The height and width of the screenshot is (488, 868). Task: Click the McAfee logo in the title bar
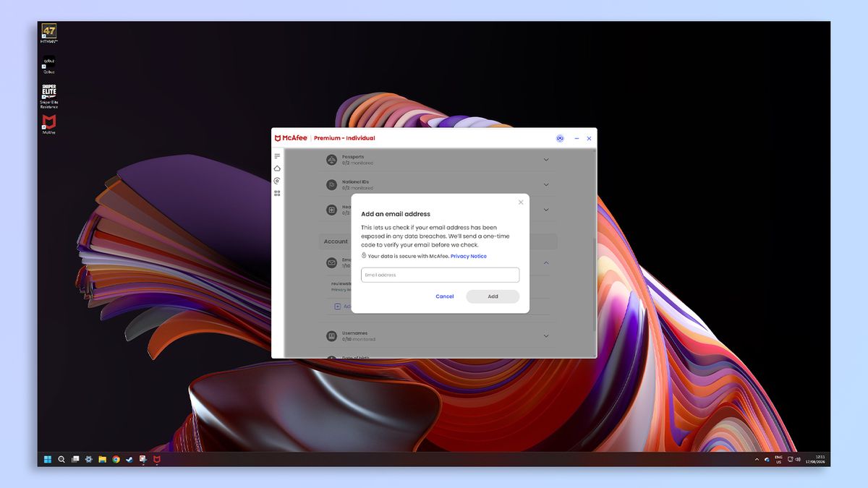point(291,138)
